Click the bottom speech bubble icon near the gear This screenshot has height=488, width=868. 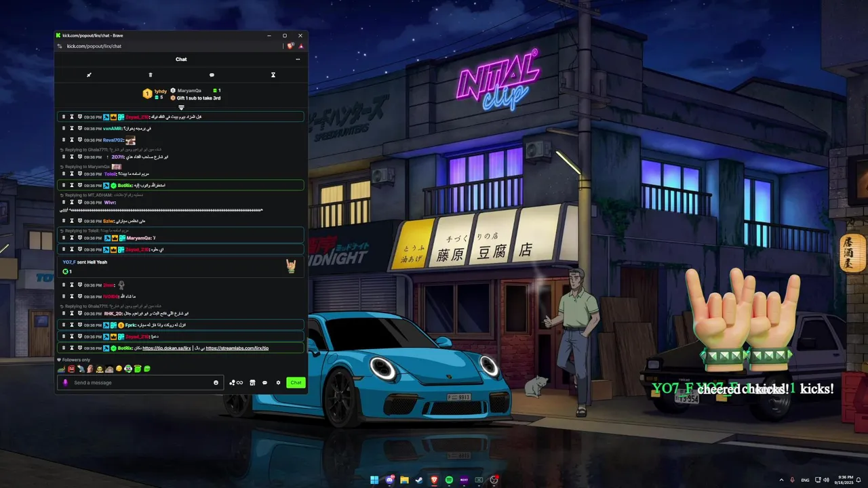265,382
